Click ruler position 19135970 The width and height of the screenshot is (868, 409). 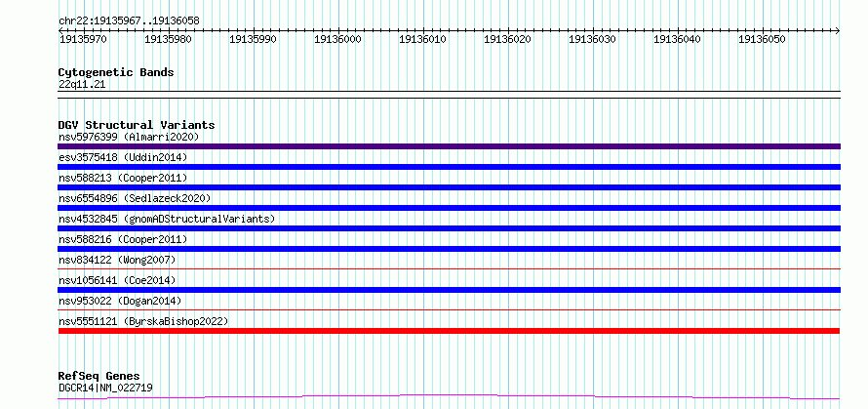83,40
